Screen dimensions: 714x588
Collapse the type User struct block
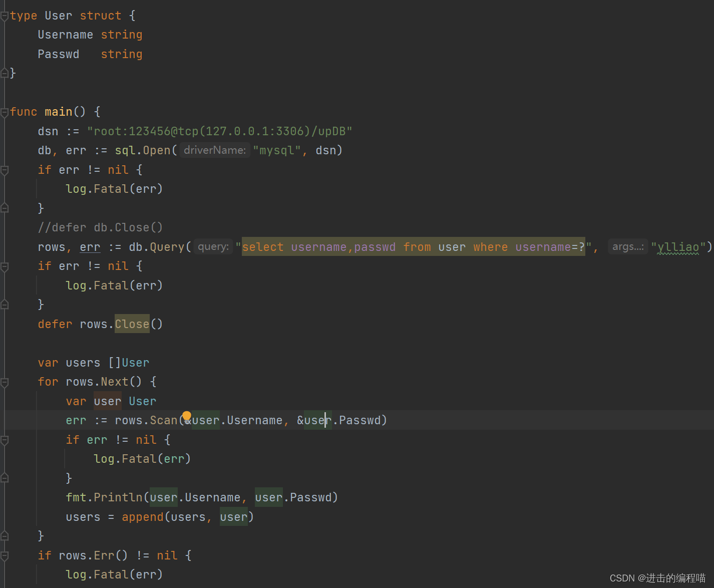[5, 16]
